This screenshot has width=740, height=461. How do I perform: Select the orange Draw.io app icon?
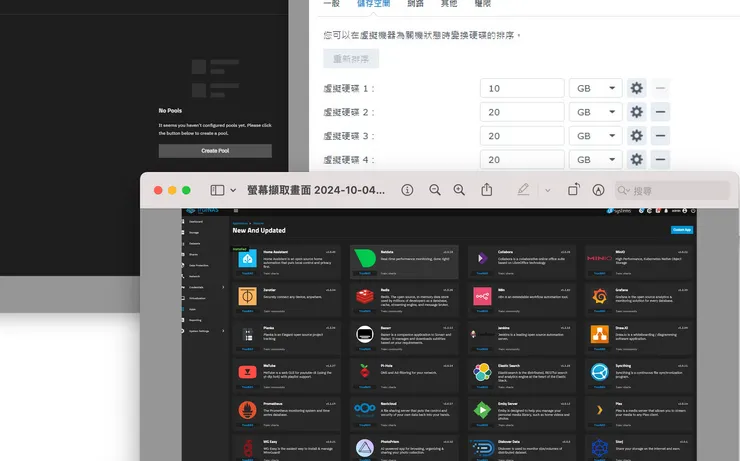click(599, 335)
